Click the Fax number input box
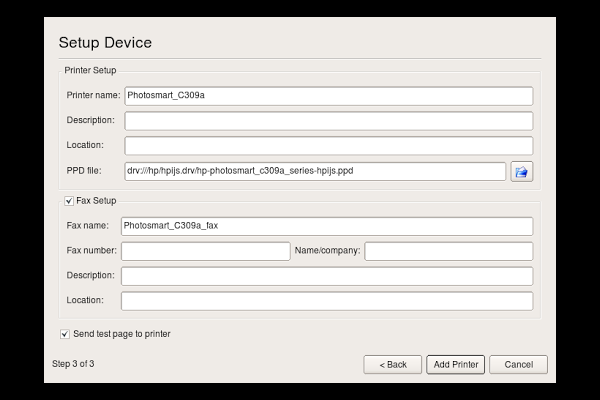 click(205, 251)
